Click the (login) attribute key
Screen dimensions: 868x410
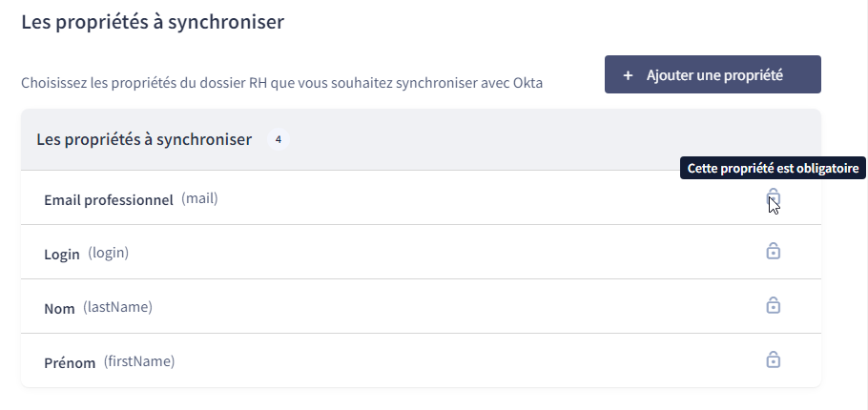pos(109,253)
